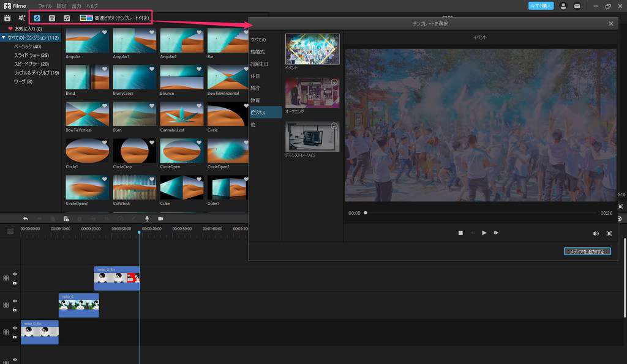This screenshot has width=627, height=364.
Task: Open the media library clapperboard icon
Action: [7, 18]
